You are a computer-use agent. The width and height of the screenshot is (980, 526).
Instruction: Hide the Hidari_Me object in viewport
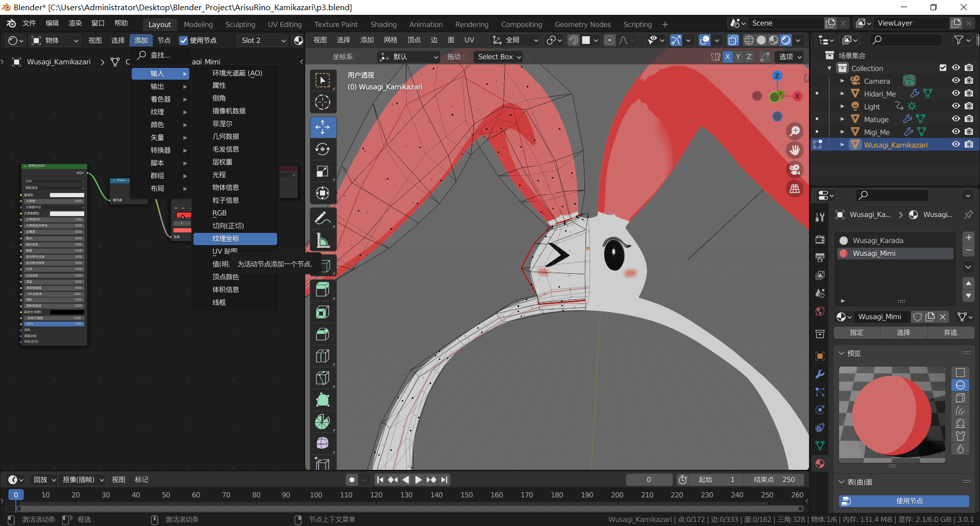[x=956, y=93]
